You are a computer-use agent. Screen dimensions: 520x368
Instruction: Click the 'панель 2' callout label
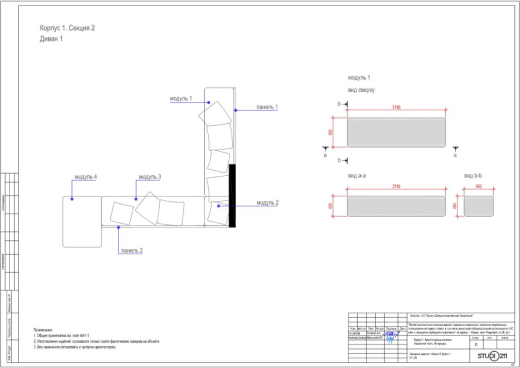tap(132, 250)
